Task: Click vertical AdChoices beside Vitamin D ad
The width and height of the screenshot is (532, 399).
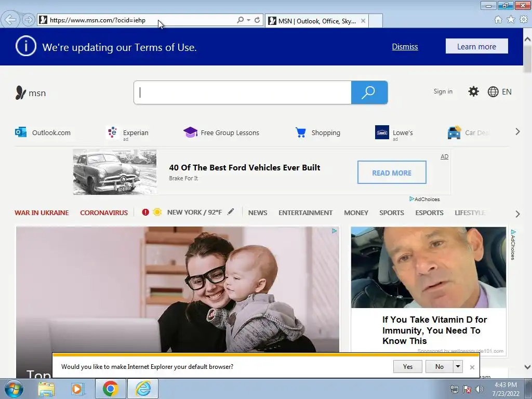Action: point(513,244)
